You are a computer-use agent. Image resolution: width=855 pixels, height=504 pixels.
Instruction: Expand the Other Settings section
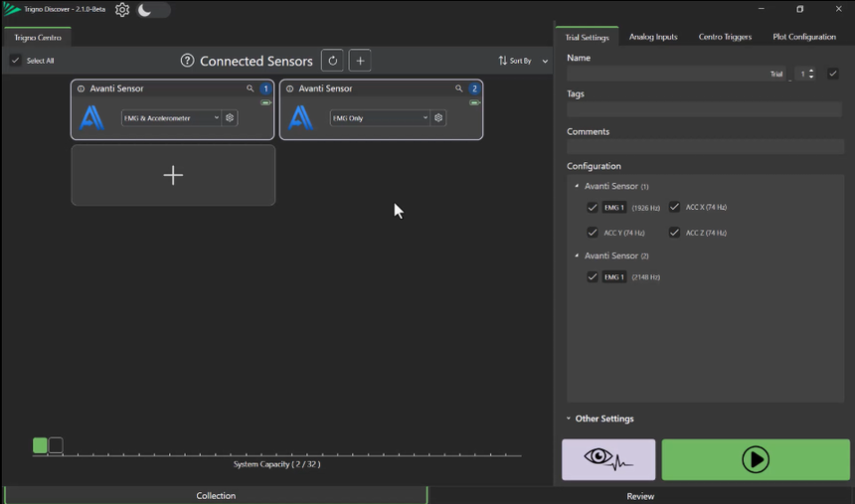pos(602,419)
